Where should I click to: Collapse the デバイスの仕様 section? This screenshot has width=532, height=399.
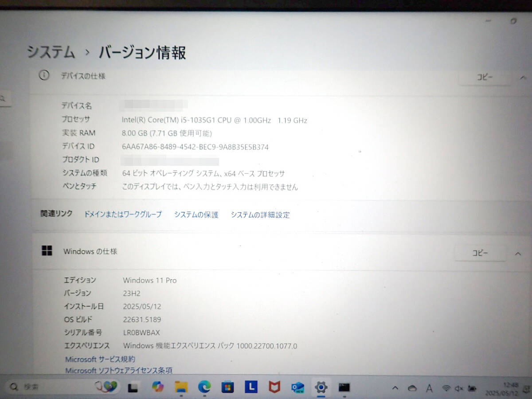[x=522, y=77]
